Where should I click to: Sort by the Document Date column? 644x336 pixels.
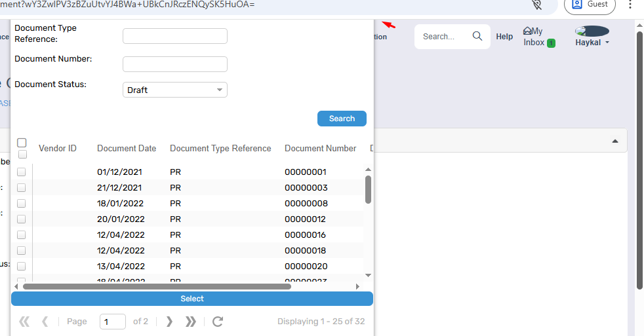coord(127,149)
